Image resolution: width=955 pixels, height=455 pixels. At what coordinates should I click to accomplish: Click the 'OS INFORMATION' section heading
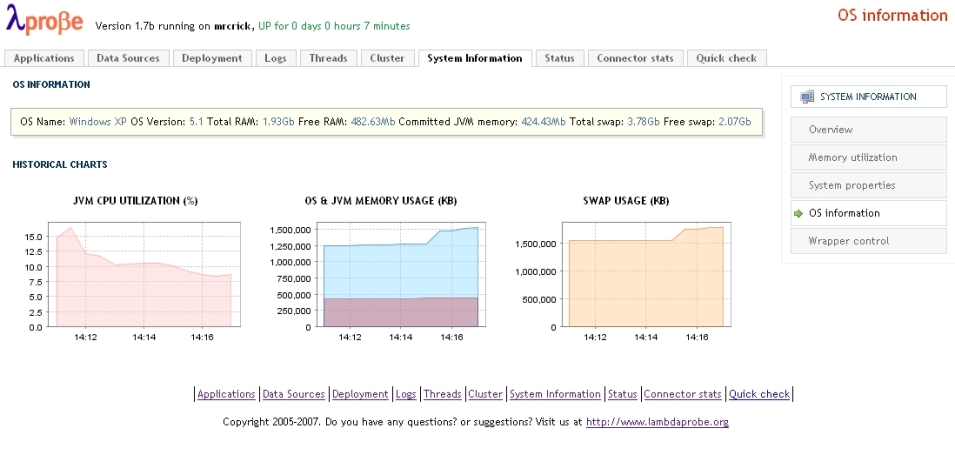click(x=51, y=85)
